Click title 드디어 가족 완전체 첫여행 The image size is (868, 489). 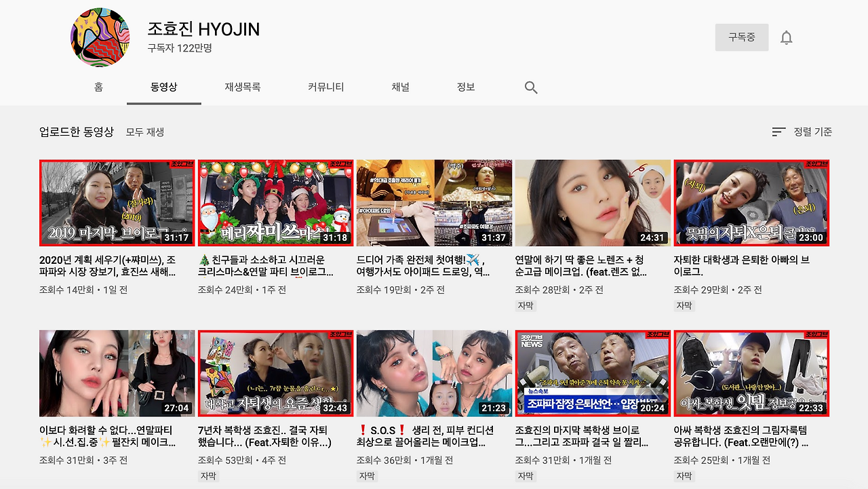click(422, 266)
